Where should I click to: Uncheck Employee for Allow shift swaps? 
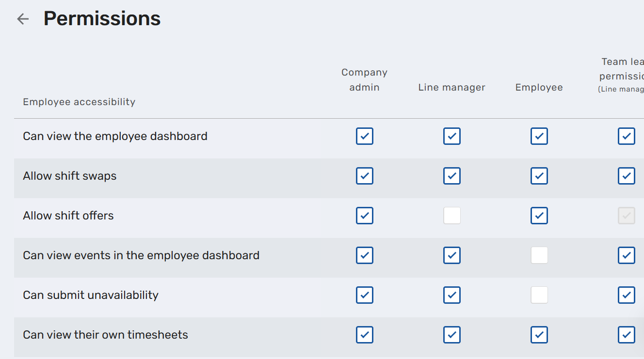coord(539,176)
